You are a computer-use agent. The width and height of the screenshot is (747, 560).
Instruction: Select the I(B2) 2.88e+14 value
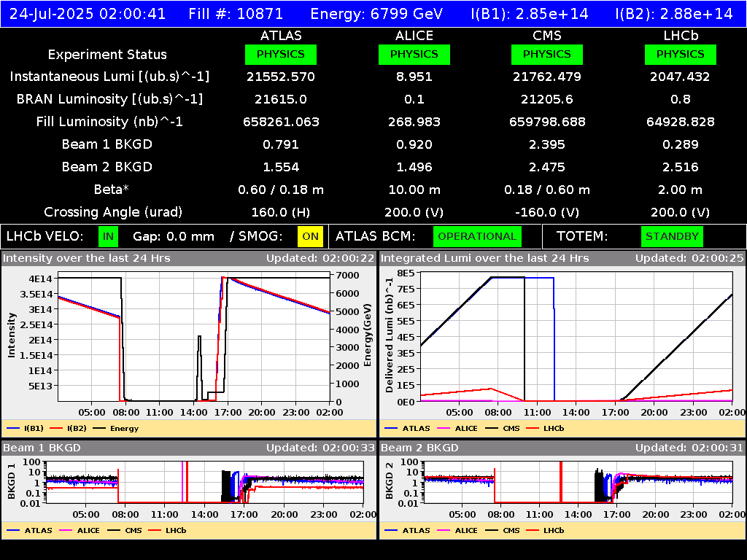pos(674,14)
